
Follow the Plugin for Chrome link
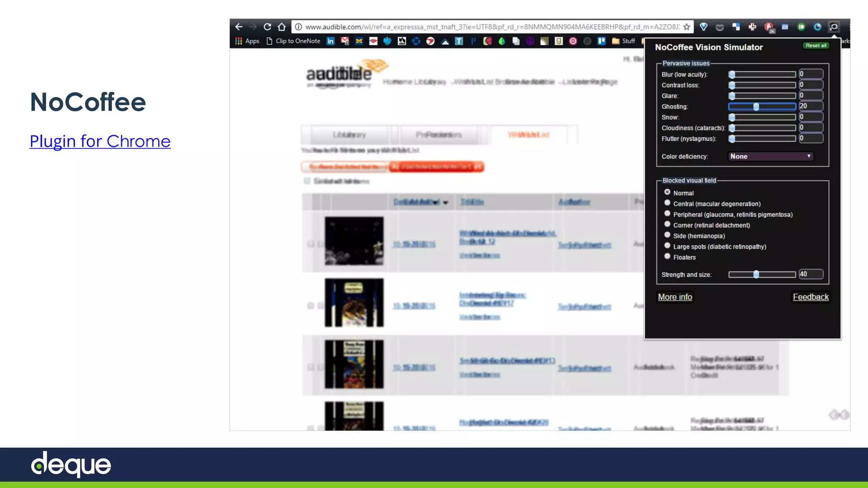100,141
